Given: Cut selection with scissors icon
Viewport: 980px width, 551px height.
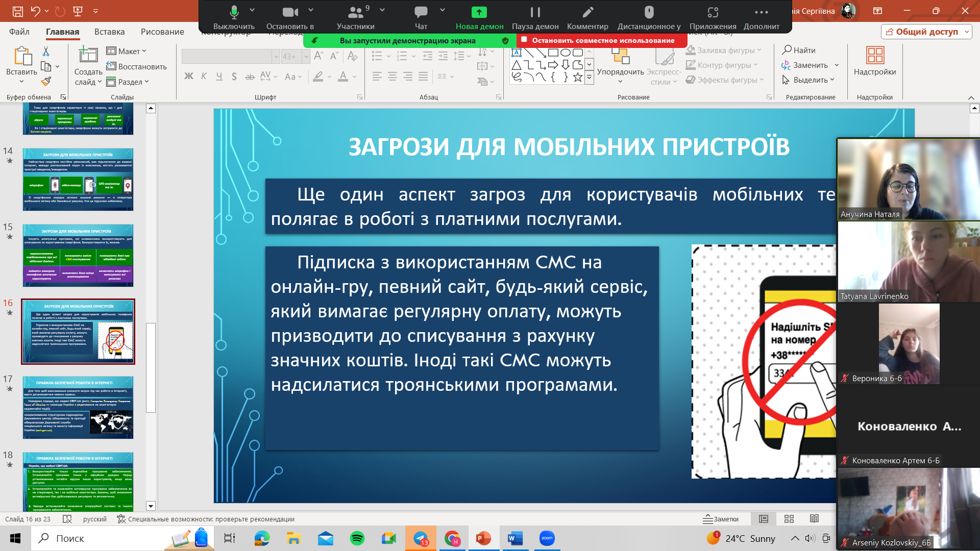Looking at the screenshot, I should coord(46,51).
